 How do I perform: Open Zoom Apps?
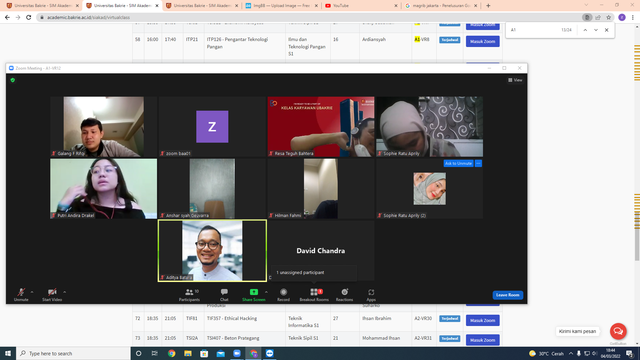[x=371, y=295]
